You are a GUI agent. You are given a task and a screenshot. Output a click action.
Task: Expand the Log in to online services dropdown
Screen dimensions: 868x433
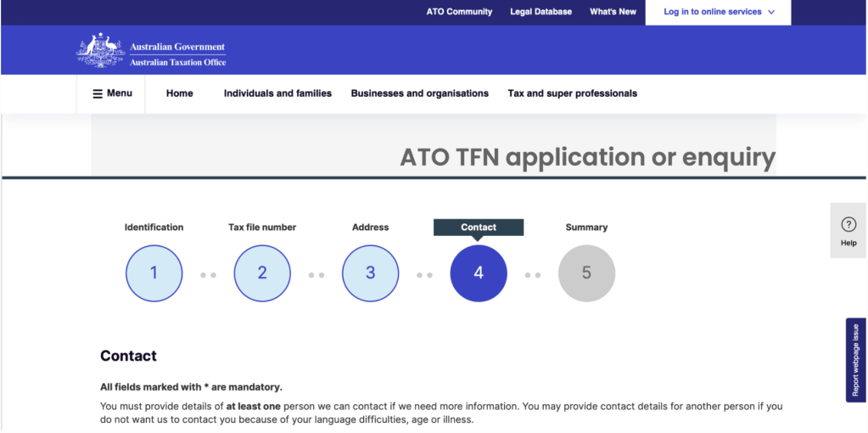click(712, 12)
